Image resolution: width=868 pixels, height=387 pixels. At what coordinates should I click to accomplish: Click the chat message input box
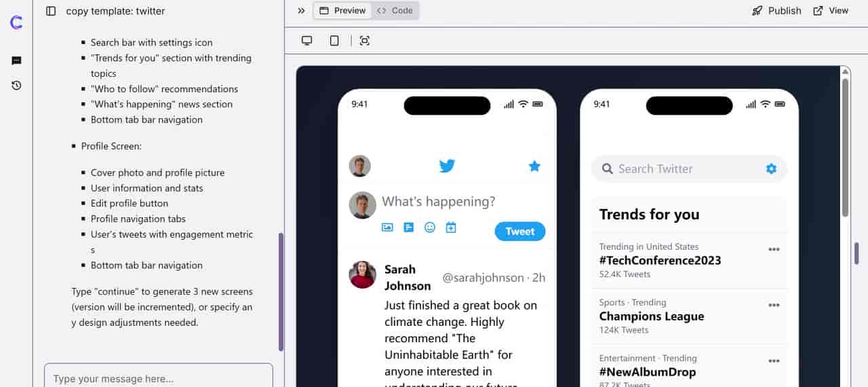click(159, 377)
